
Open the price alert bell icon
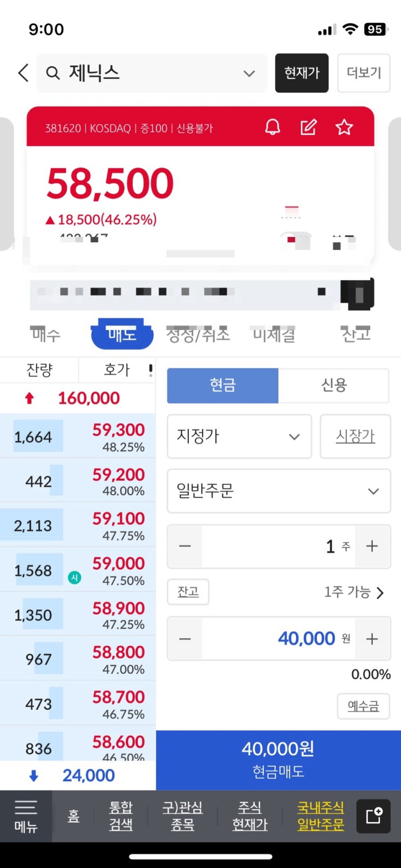pyautogui.click(x=273, y=127)
